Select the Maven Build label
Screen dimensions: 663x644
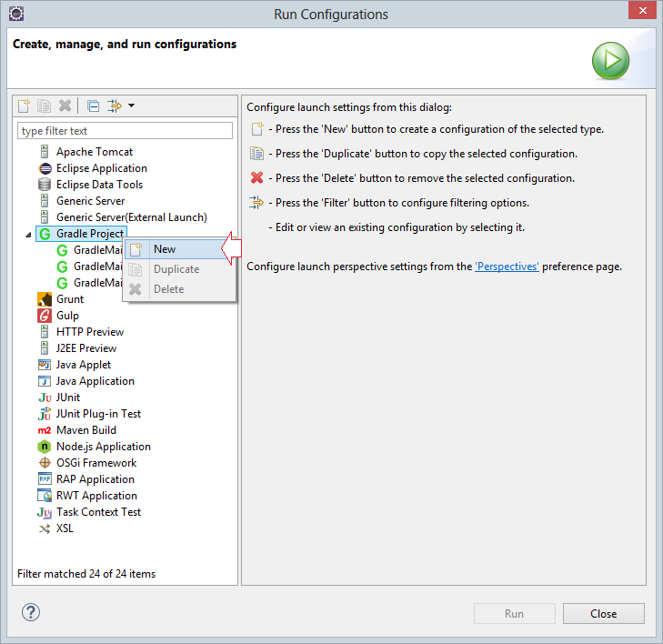[x=86, y=430]
